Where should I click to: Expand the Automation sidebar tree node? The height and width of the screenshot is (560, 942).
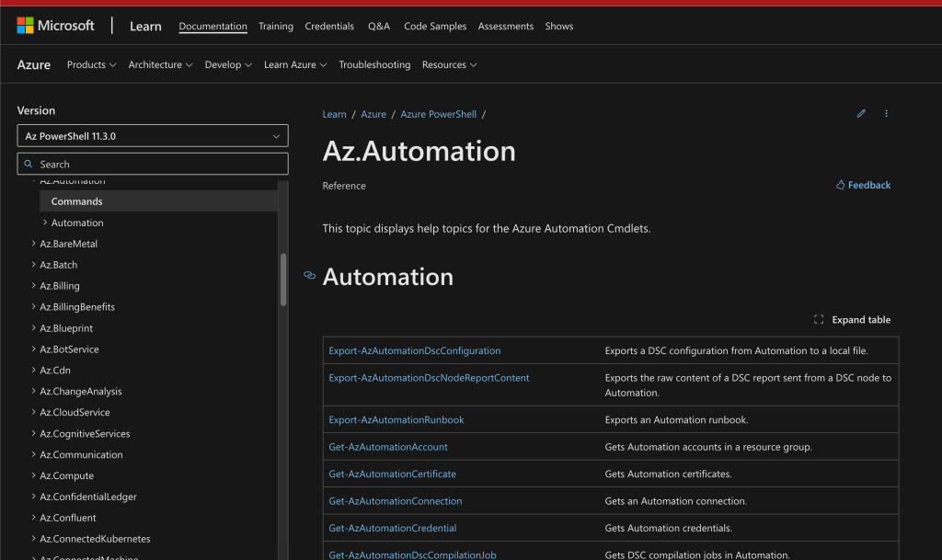pyautogui.click(x=45, y=223)
